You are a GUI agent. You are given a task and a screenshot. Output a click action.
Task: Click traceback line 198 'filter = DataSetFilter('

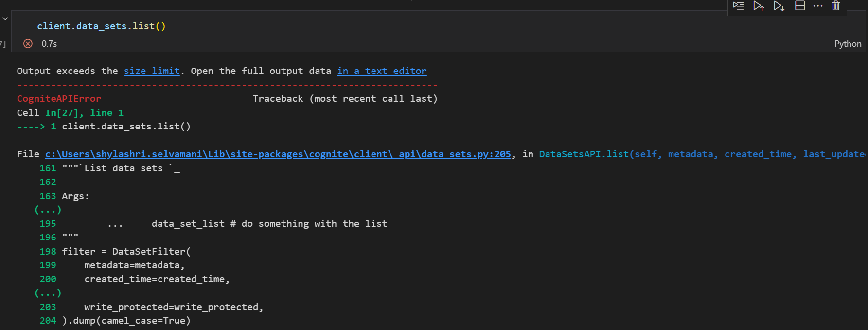coord(115,252)
